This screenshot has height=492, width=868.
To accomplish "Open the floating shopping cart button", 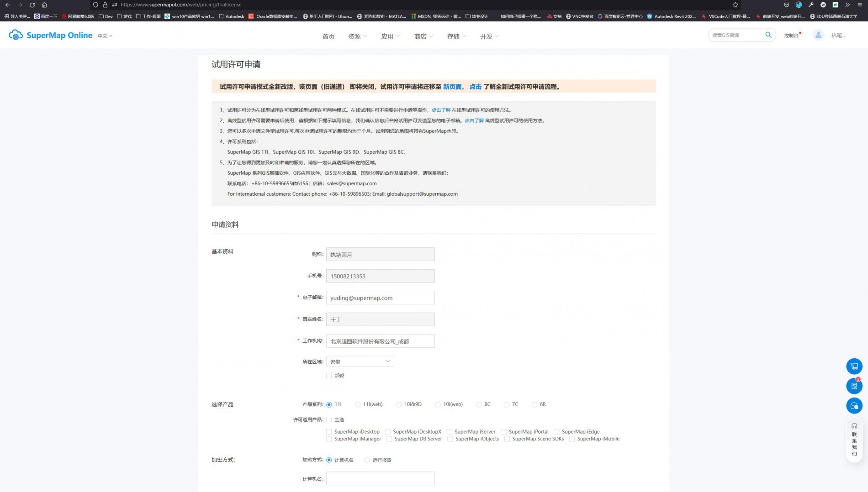I will click(x=854, y=366).
